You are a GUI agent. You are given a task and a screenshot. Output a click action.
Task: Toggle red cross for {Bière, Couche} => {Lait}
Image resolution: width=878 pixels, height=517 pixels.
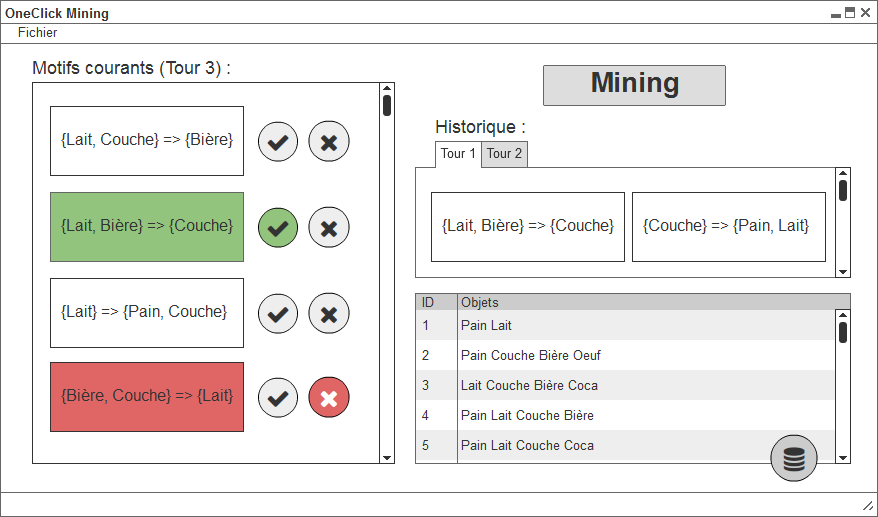(x=329, y=398)
